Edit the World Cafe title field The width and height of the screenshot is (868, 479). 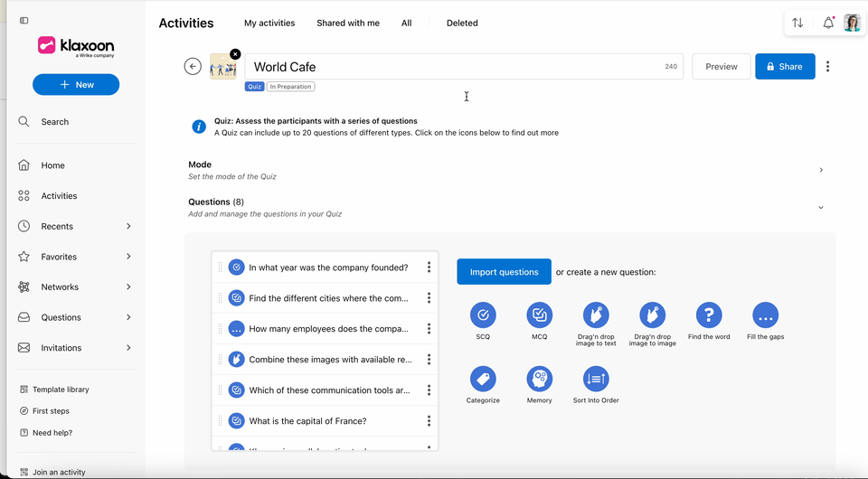[464, 66]
